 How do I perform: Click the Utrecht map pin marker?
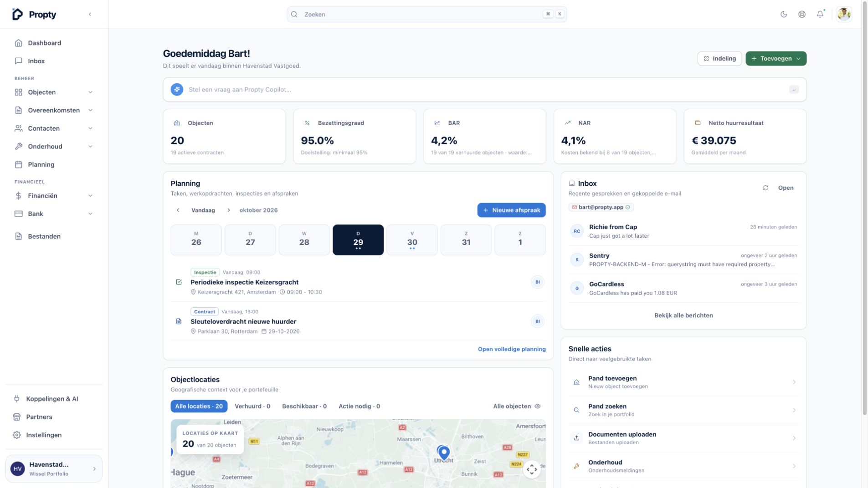click(x=443, y=452)
